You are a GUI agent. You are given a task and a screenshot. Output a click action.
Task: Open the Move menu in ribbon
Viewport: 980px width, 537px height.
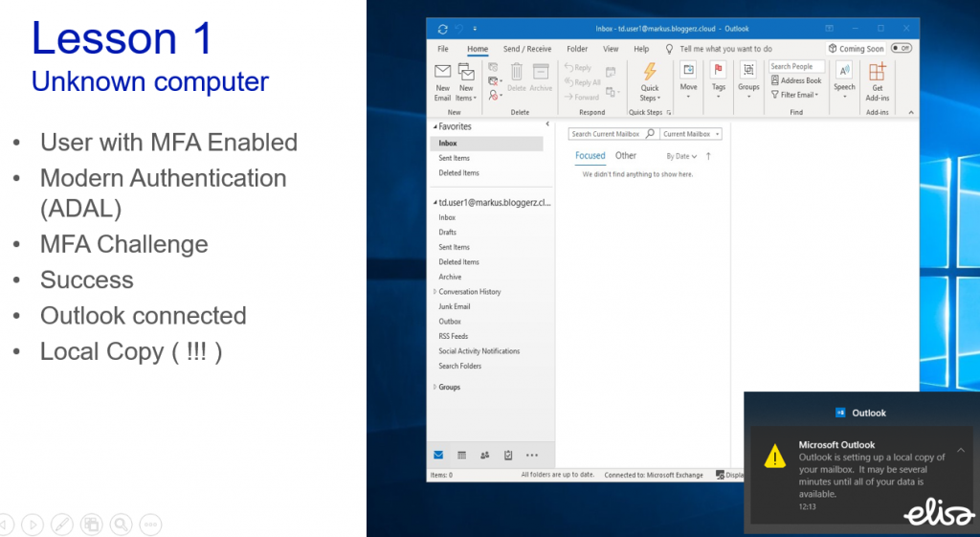pyautogui.click(x=688, y=80)
